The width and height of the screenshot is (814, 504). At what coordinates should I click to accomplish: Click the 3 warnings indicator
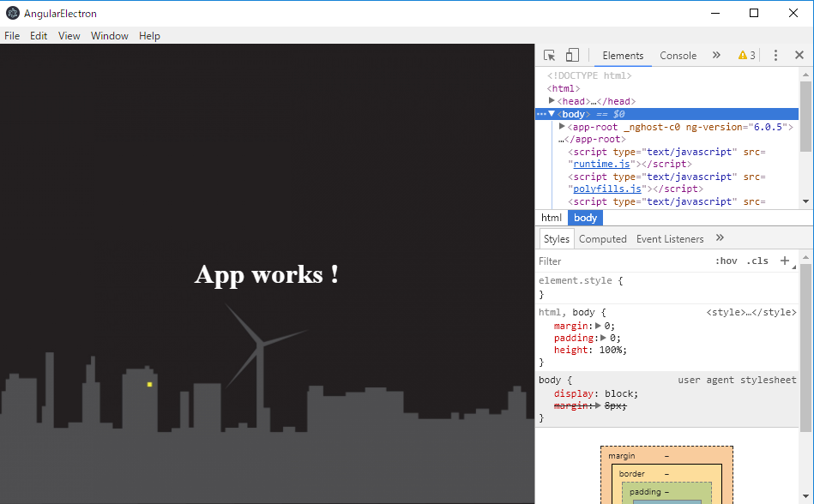pyautogui.click(x=745, y=55)
